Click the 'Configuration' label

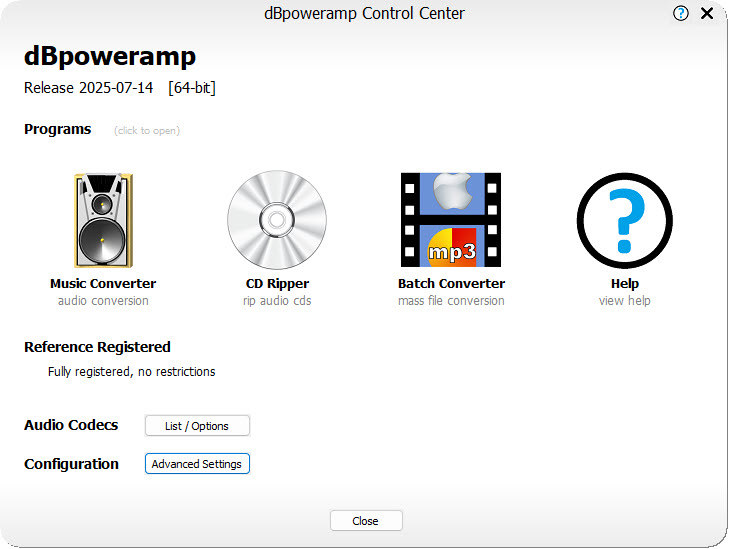pyautogui.click(x=72, y=464)
